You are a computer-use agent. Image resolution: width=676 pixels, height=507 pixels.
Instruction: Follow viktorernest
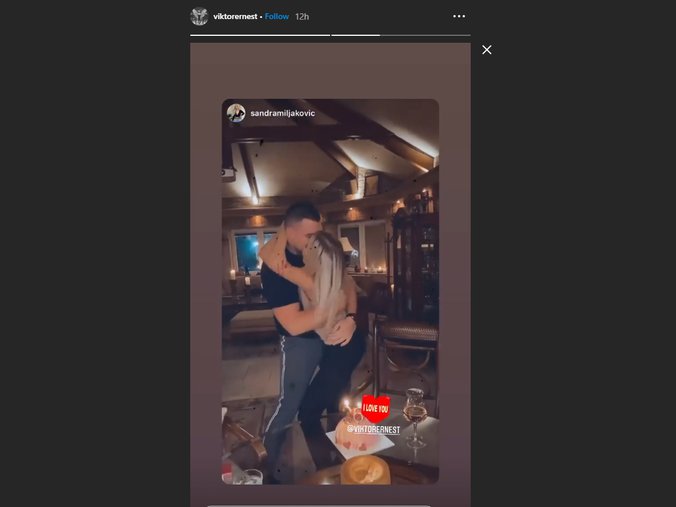click(277, 16)
